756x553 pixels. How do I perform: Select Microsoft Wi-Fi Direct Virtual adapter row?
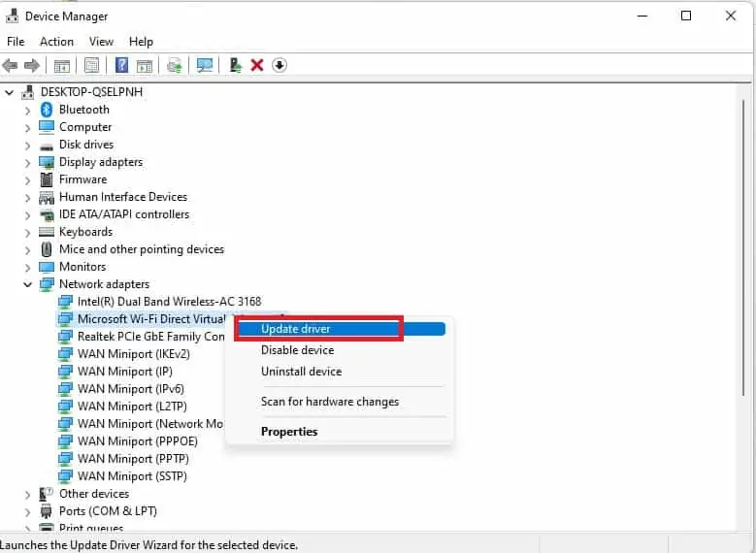coord(142,319)
